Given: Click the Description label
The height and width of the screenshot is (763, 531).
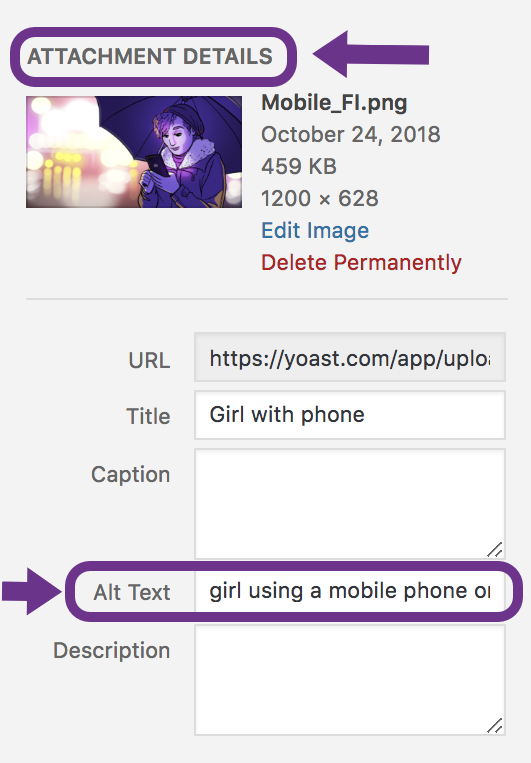Looking at the screenshot, I should point(111,651).
